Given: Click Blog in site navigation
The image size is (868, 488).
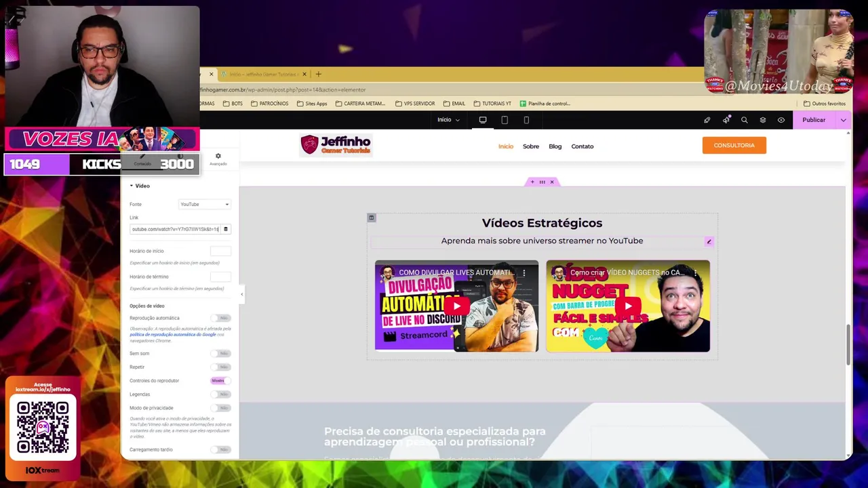Looking at the screenshot, I should pos(555,146).
